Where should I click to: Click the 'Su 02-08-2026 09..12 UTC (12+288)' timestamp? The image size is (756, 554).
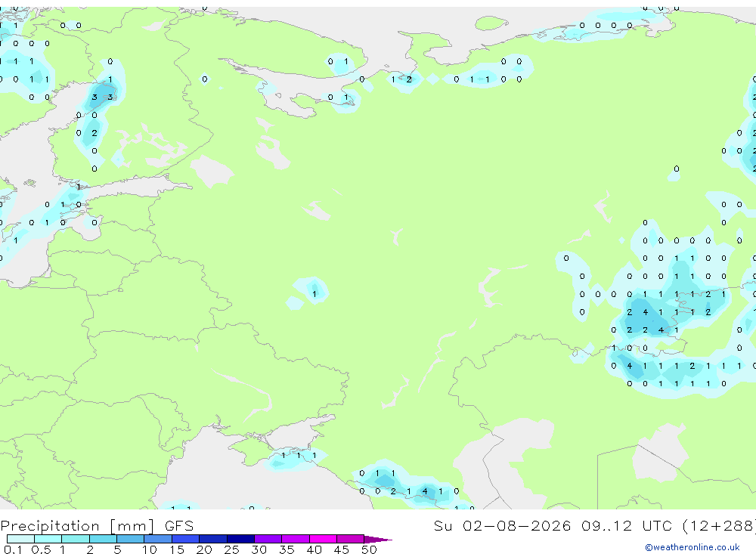pyautogui.click(x=594, y=525)
